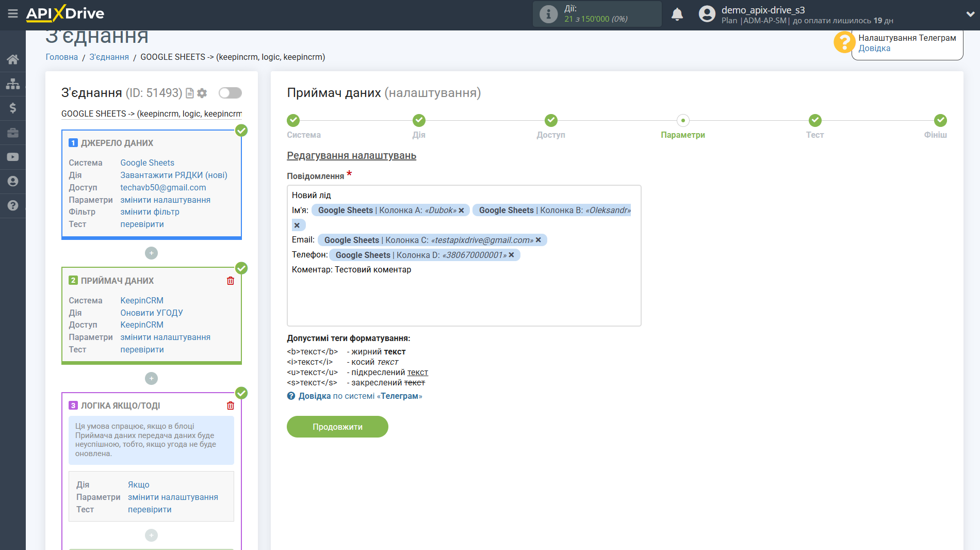The width and height of the screenshot is (980, 550).
Task: Click the Коментар: Тестовий коментар line
Action: [x=351, y=270]
